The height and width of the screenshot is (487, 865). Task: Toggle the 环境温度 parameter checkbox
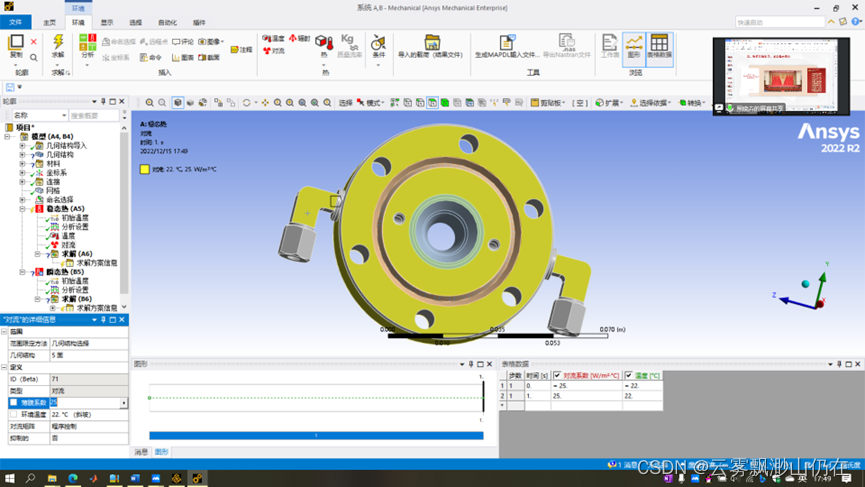pyautogui.click(x=13, y=414)
